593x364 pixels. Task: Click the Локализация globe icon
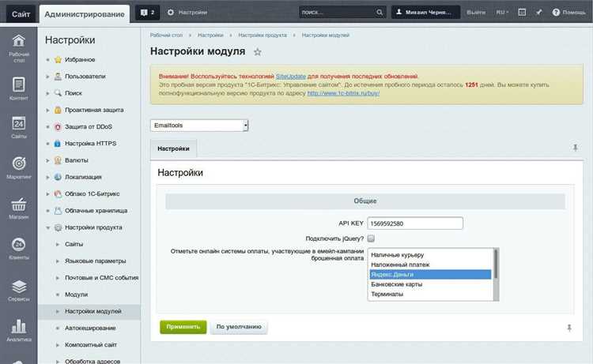(x=58, y=177)
